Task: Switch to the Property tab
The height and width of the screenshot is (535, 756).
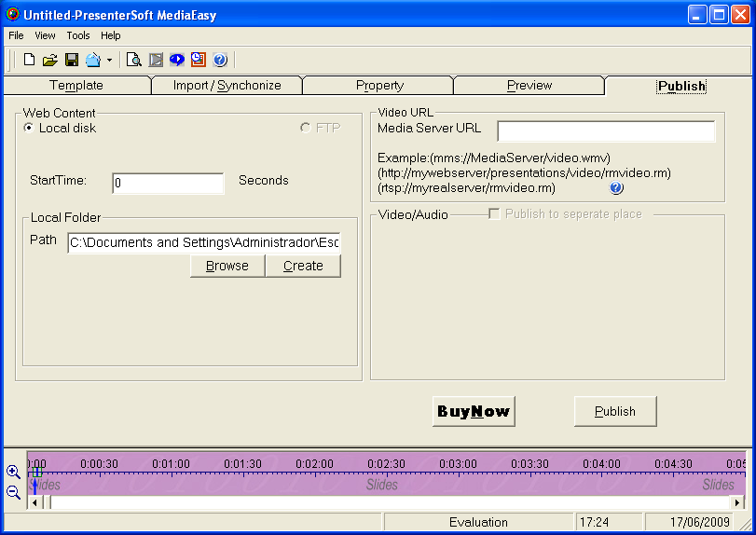Action: [x=379, y=86]
